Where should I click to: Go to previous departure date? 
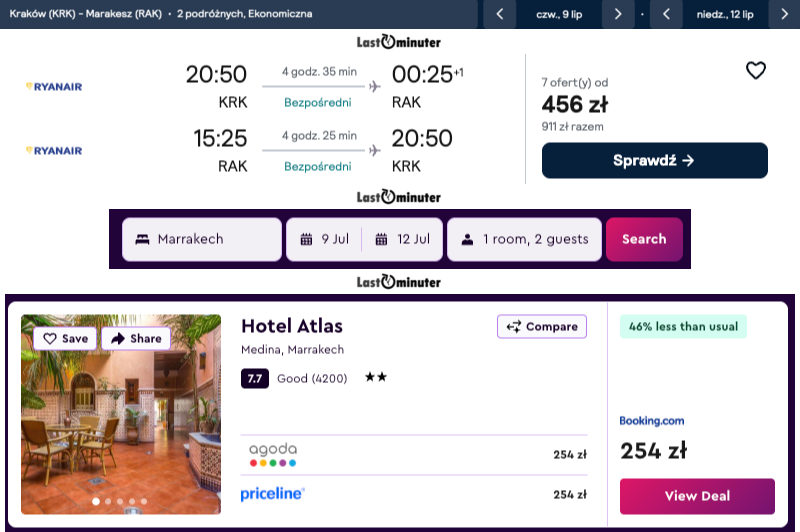pos(499,14)
